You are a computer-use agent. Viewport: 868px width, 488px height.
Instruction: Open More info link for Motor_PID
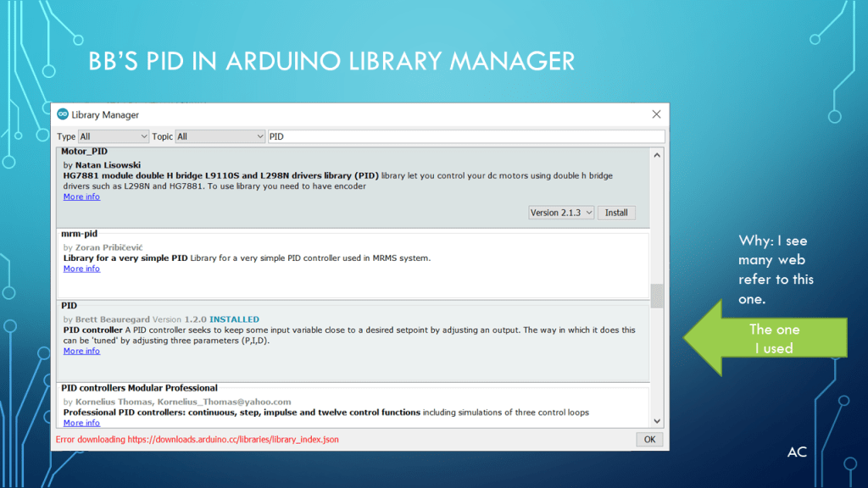click(81, 197)
